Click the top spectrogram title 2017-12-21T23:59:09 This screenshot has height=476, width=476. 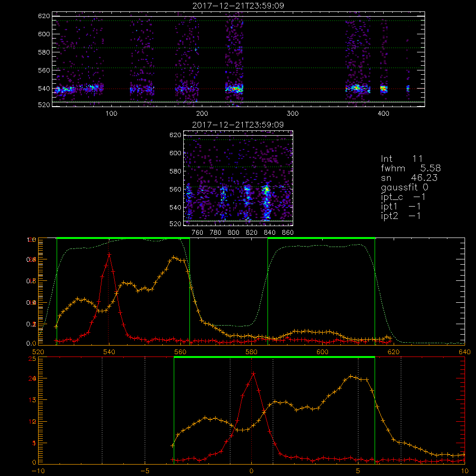(238, 6)
